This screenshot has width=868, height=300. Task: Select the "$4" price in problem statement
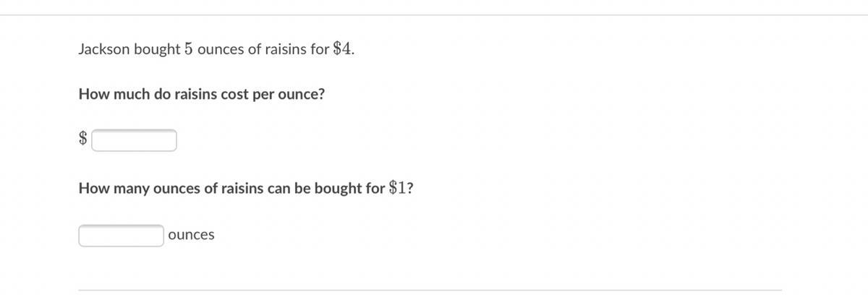pos(343,50)
